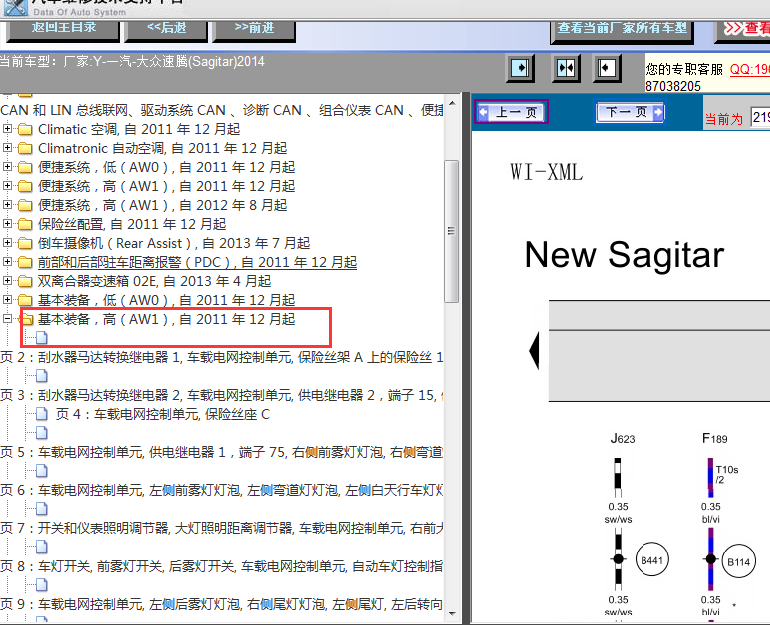Screen dimensions: 770x625
Task: Select 双离合器变速箱 02E tree item
Action: point(154,281)
